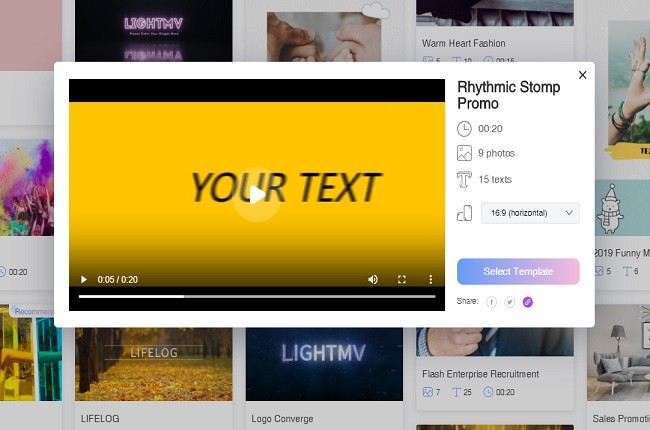Viewport: 650px width, 430px height.
Task: Open the 16:9 (horizontal) aspect ratio dropdown
Action: coord(530,213)
